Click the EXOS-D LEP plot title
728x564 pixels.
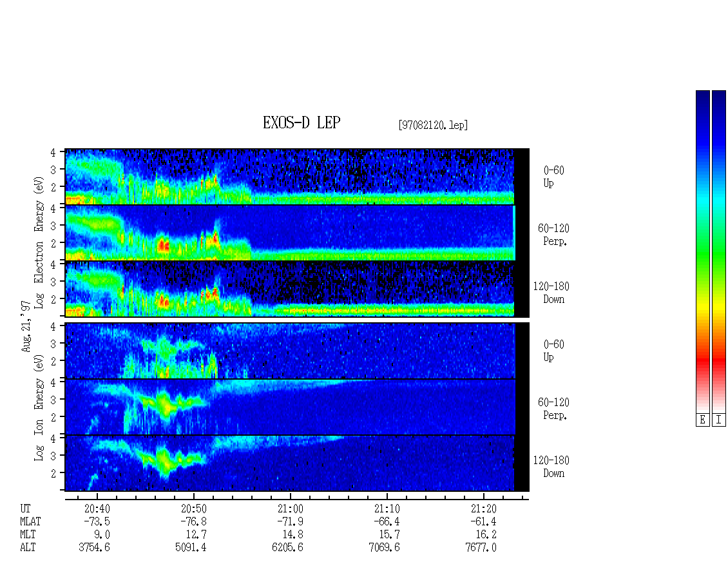(302, 122)
